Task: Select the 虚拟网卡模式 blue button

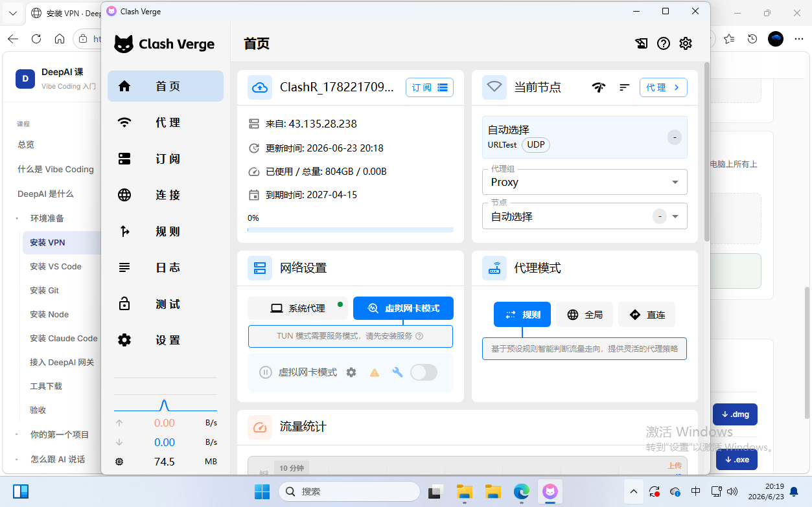Action: pos(403,308)
